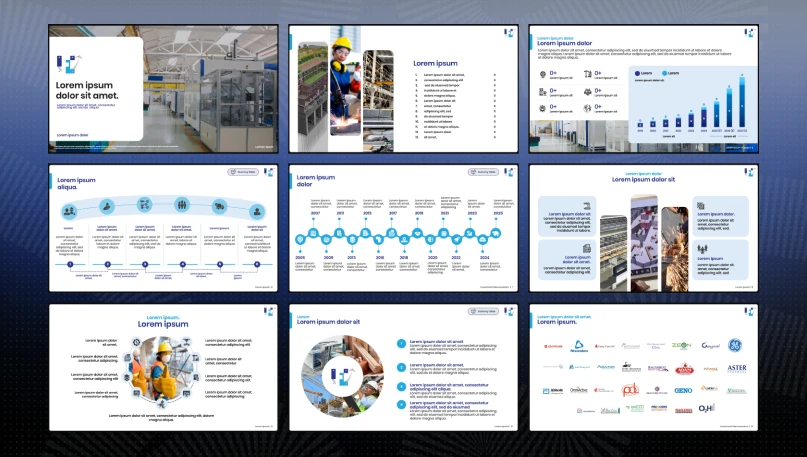Open the partner logos slide thumbnail
The height and width of the screenshot is (457, 807).
(x=643, y=367)
